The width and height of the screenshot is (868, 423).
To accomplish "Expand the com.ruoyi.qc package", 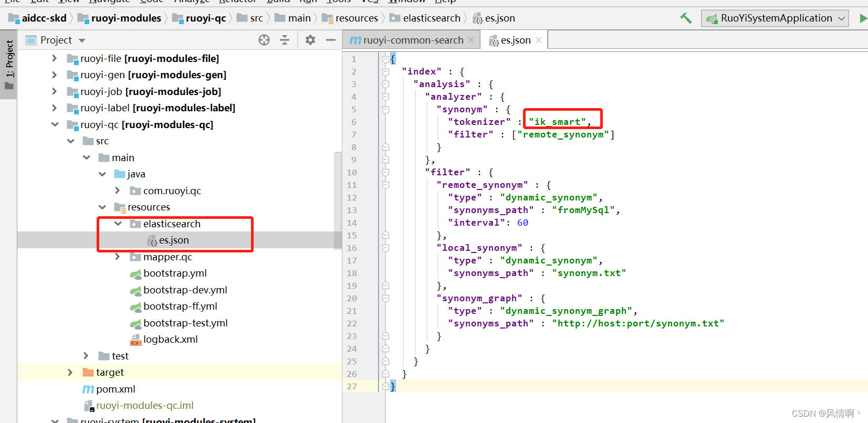I will point(118,191).
